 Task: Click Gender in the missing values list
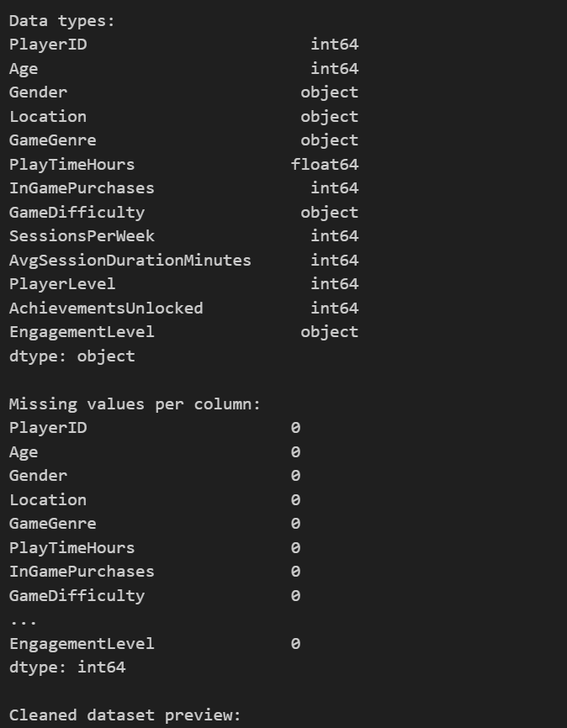tap(38, 476)
